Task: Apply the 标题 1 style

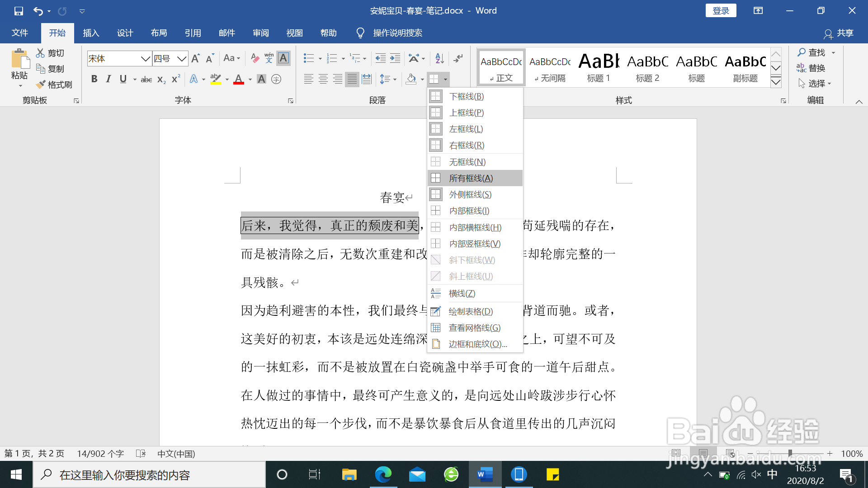Action: click(x=598, y=67)
